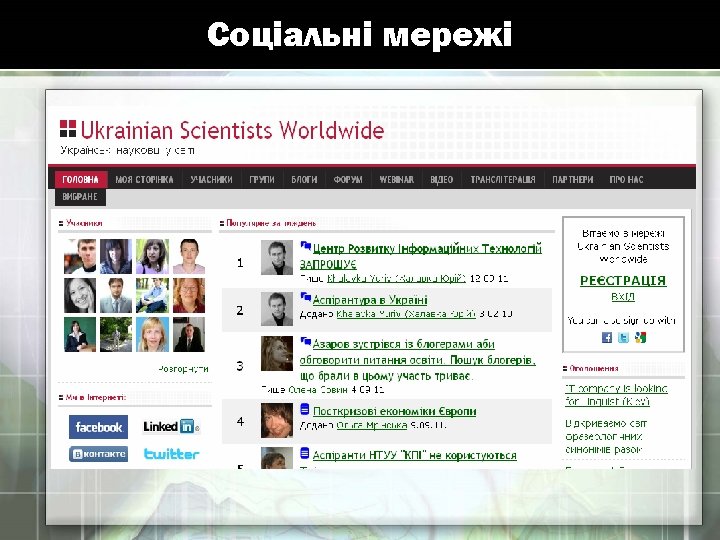Open author avatar for ranked post 2
The width and height of the screenshot is (720, 540).
(x=276, y=309)
